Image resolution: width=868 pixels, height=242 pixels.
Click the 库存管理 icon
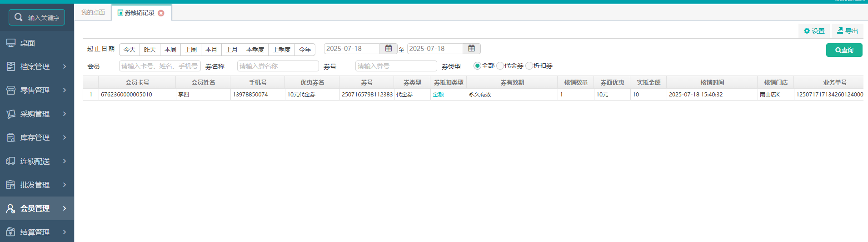(x=11, y=137)
